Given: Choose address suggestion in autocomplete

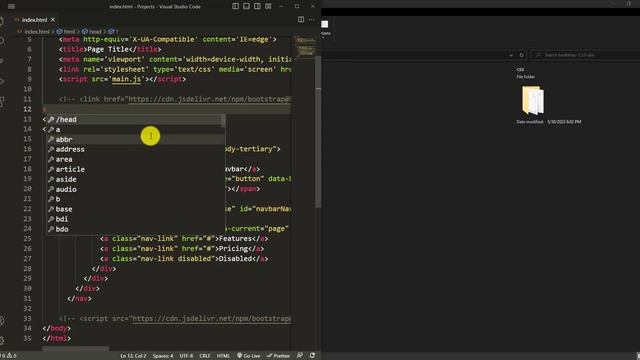Looking at the screenshot, I should pos(135,149).
